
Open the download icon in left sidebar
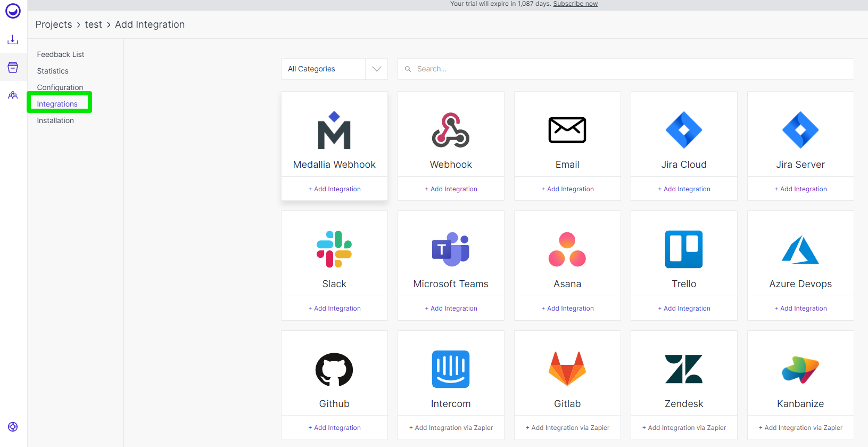13,40
